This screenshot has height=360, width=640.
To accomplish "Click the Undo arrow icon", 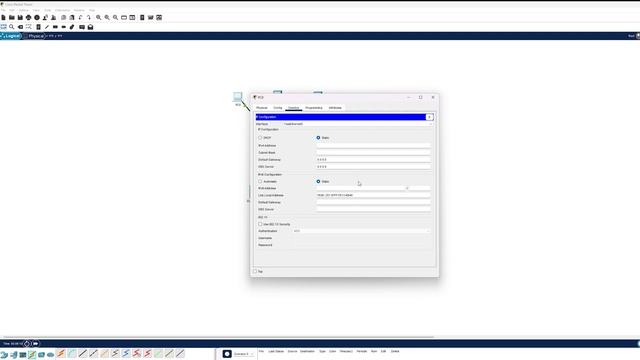I will [x=80, y=18].
